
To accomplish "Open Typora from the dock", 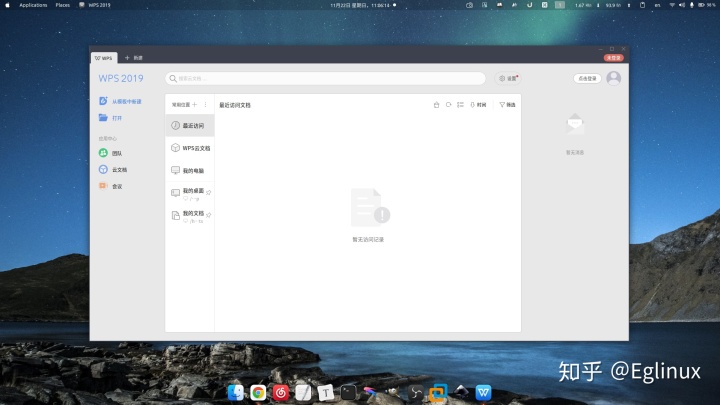I will click(x=326, y=393).
